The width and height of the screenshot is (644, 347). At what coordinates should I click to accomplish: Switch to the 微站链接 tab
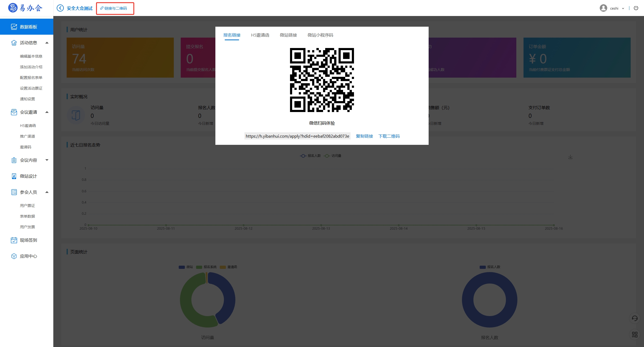(x=288, y=35)
